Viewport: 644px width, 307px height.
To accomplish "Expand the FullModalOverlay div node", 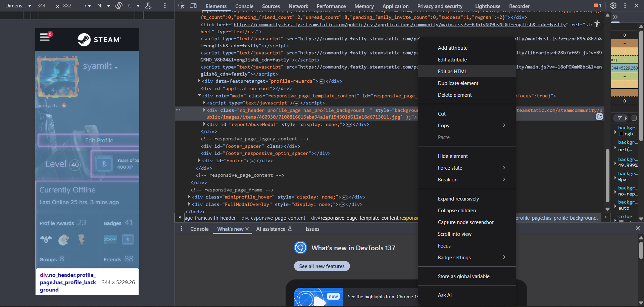I will point(189,204).
